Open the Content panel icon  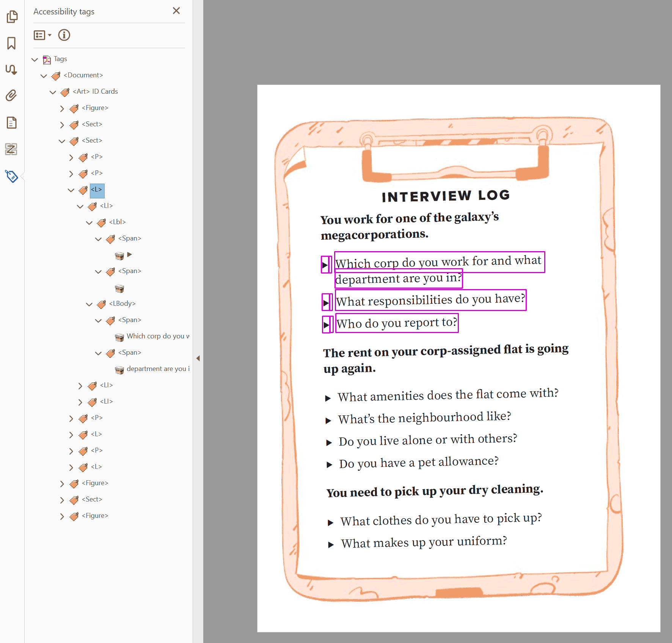pyautogui.click(x=12, y=123)
